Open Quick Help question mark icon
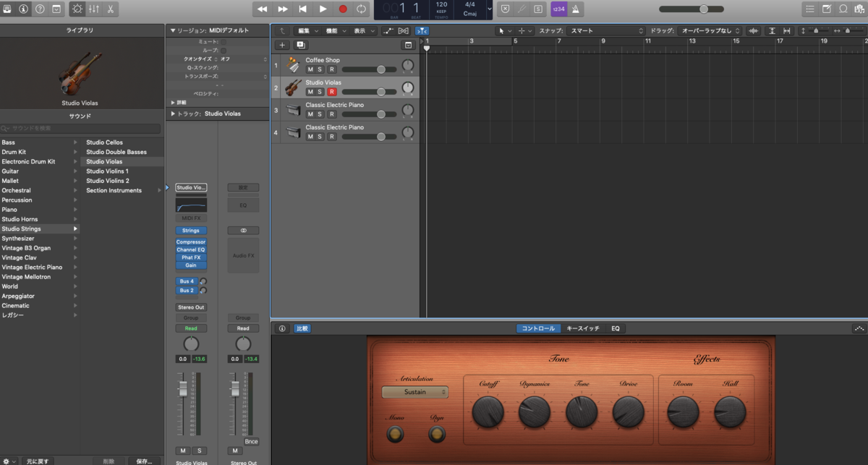The width and height of the screenshot is (868, 465). pyautogui.click(x=40, y=9)
